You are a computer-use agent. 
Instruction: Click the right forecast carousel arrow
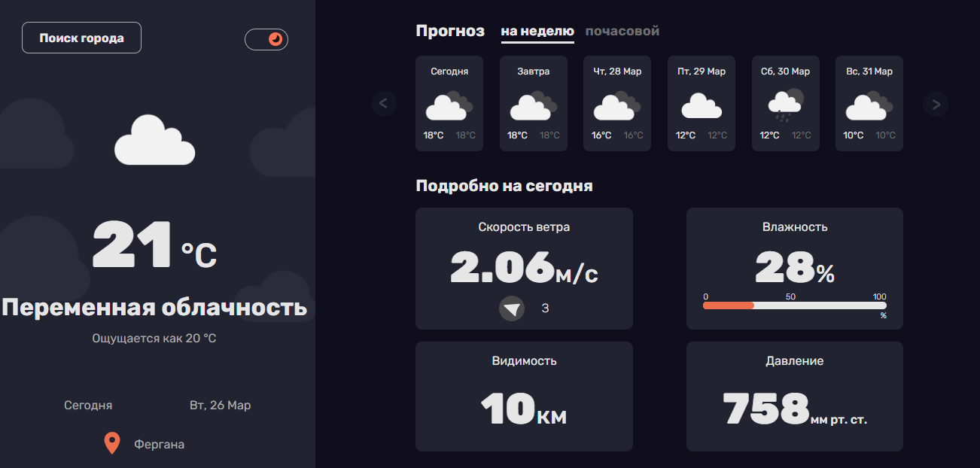click(935, 104)
